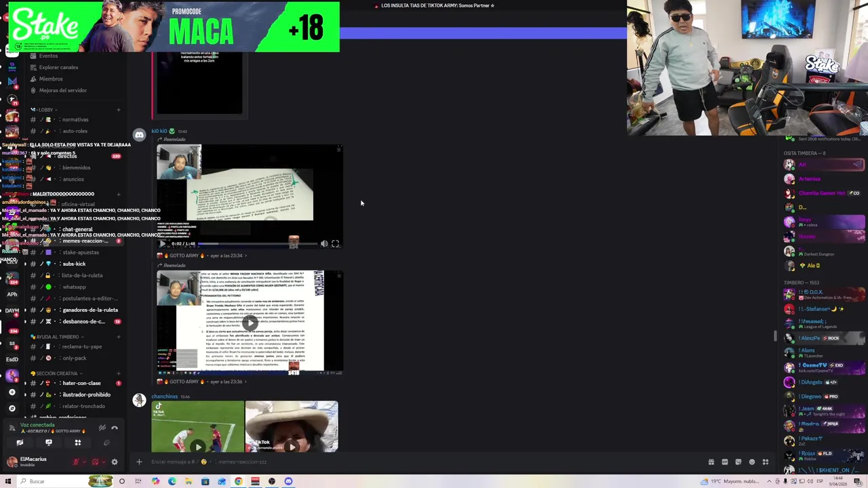Viewport: 868px width, 488px height.
Task: Open the bienvenidos channel
Action: click(x=75, y=167)
